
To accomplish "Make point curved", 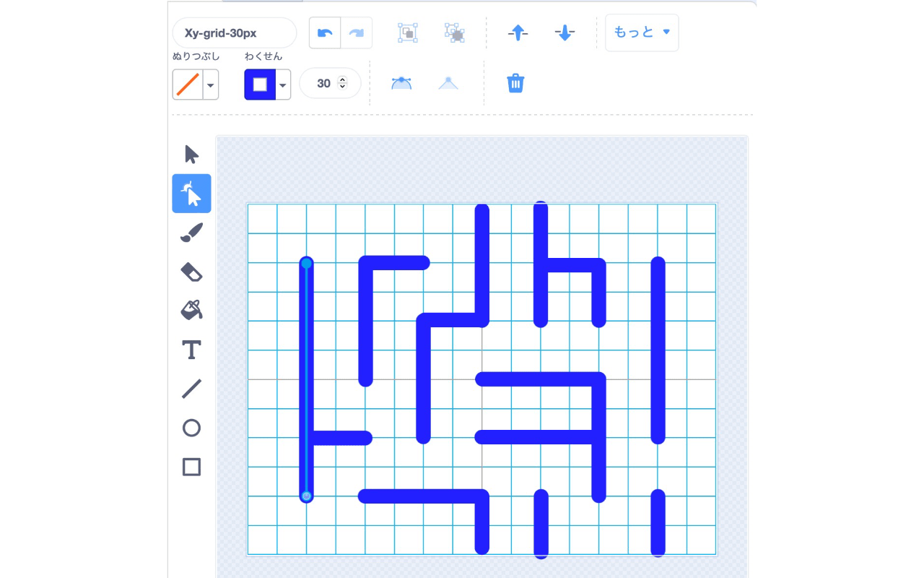I will (x=401, y=83).
